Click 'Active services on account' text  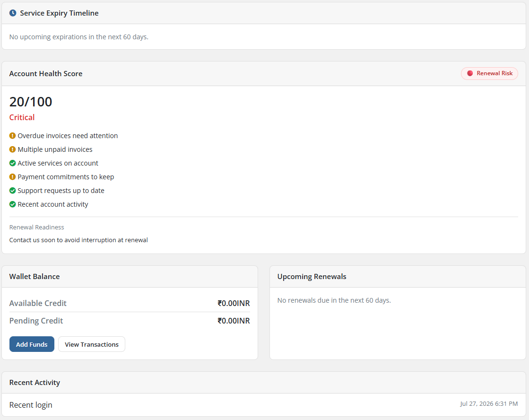tap(58, 163)
